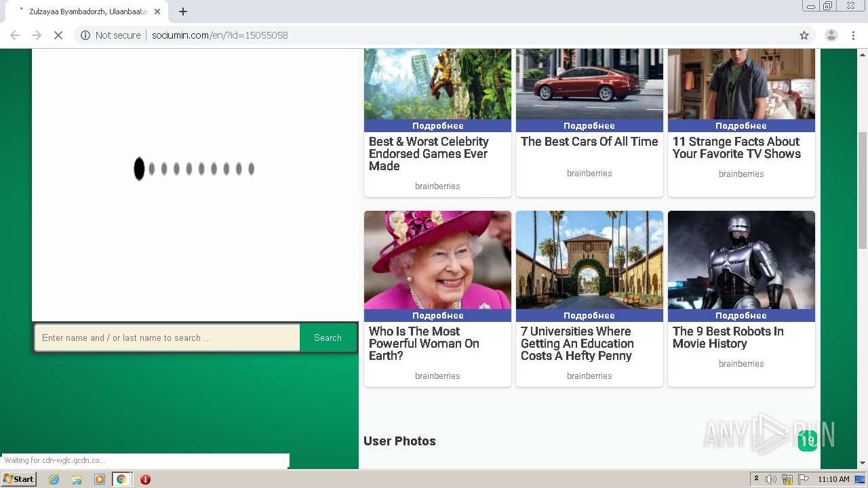
Task: Click the green 19 badge
Action: (807, 441)
